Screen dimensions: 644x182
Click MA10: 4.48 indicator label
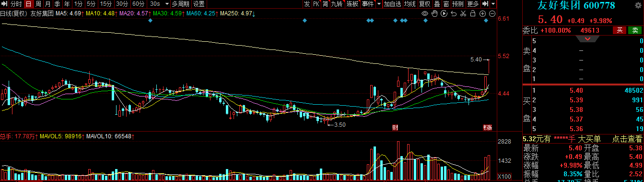100,13
